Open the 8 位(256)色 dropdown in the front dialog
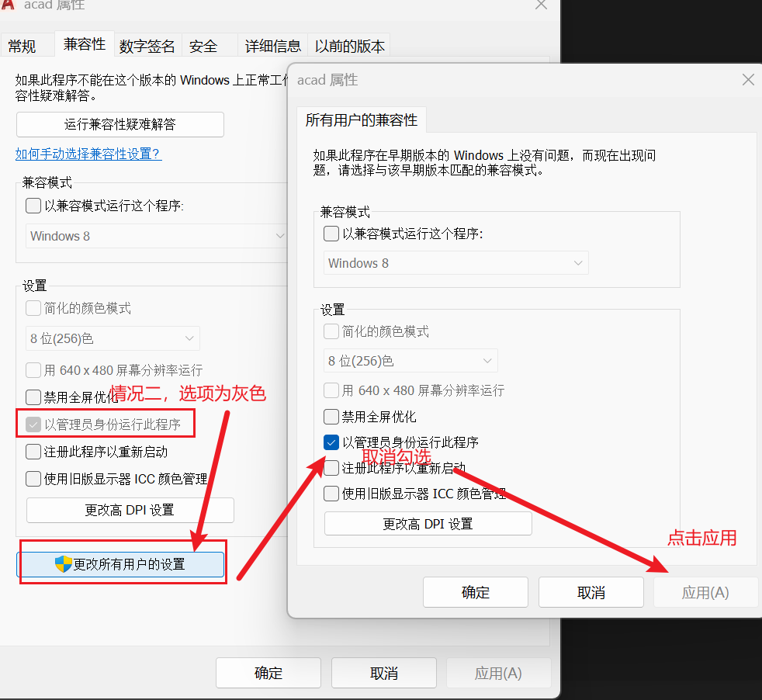This screenshot has width=762, height=700. [x=410, y=361]
